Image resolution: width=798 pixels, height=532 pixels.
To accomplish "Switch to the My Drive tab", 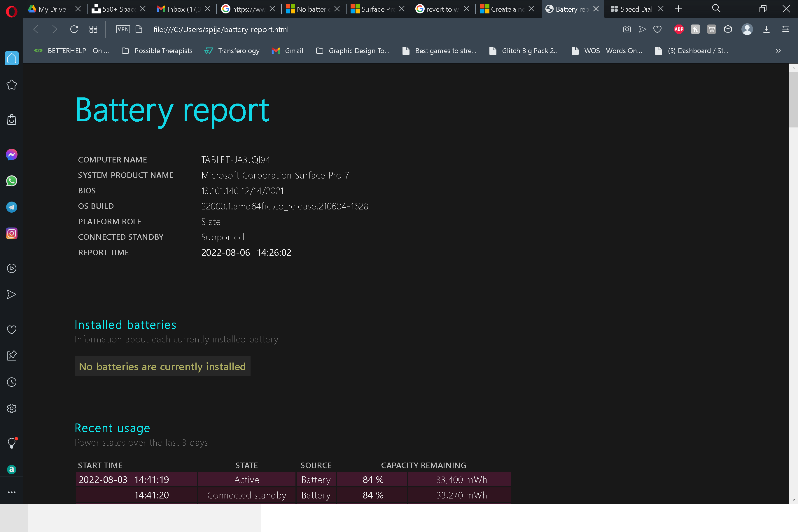I will [51, 9].
